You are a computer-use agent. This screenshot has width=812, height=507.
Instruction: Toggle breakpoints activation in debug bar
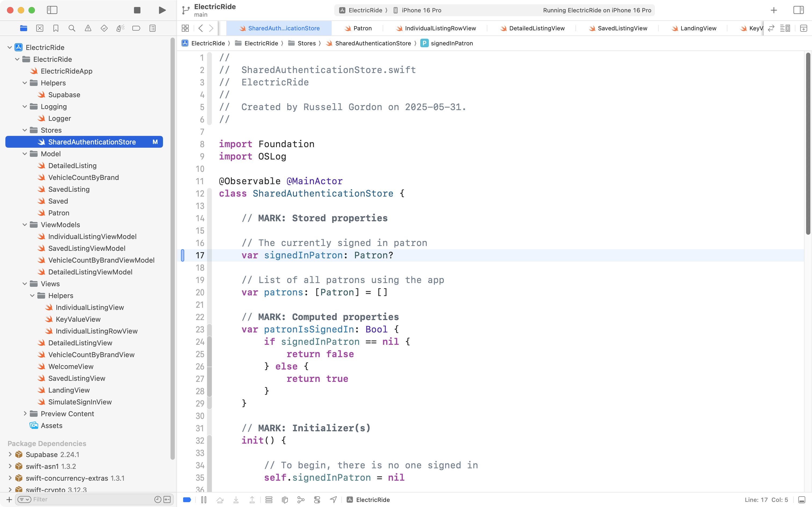187,500
